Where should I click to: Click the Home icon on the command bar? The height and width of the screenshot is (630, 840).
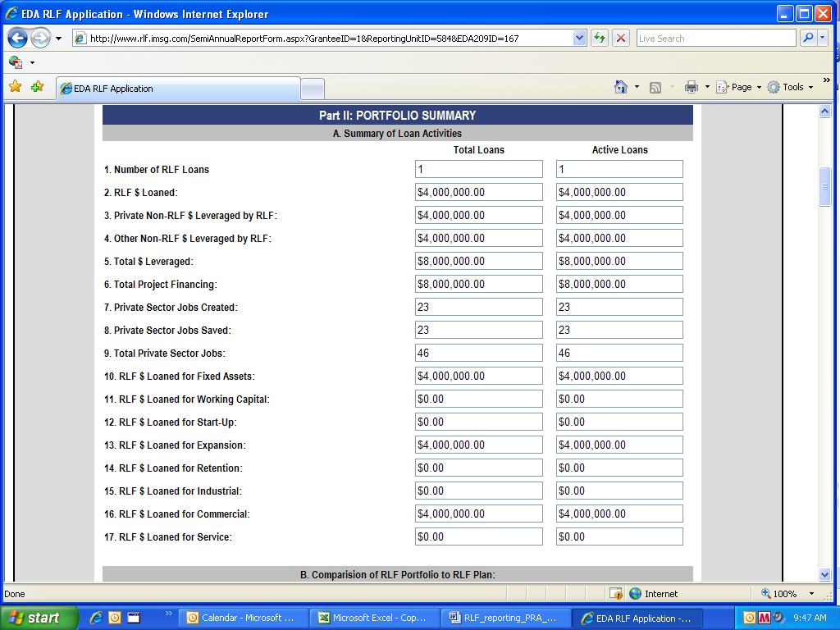click(x=621, y=87)
